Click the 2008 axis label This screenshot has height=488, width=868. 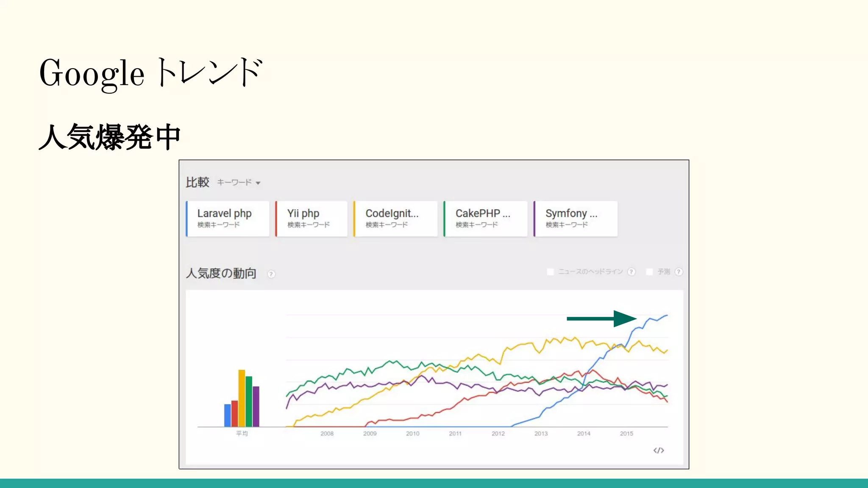(x=327, y=433)
